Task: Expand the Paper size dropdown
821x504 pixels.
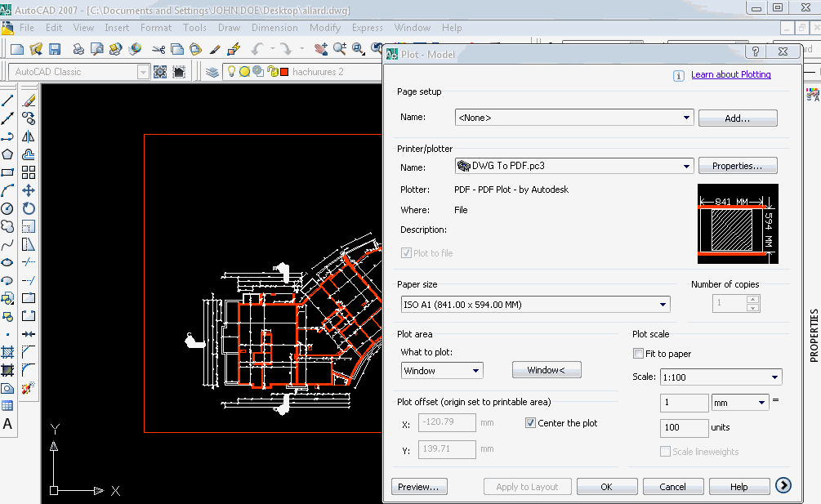Action: point(663,305)
